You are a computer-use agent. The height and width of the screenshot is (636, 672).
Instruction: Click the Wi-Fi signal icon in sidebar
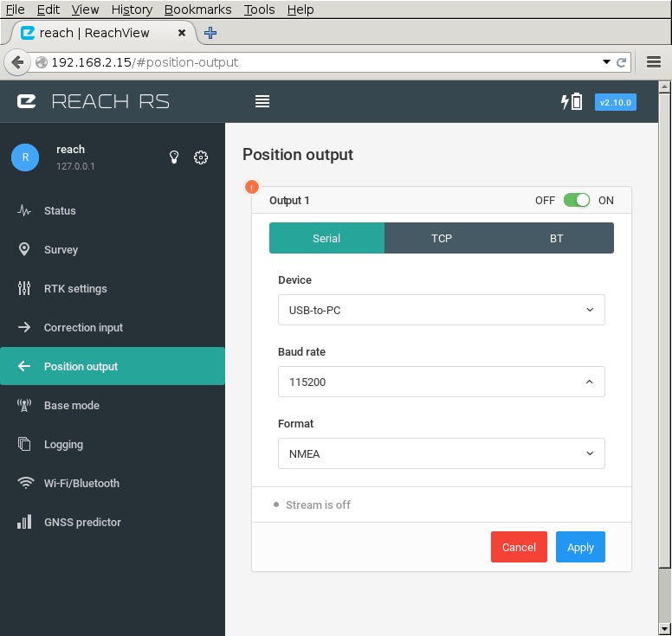point(26,483)
